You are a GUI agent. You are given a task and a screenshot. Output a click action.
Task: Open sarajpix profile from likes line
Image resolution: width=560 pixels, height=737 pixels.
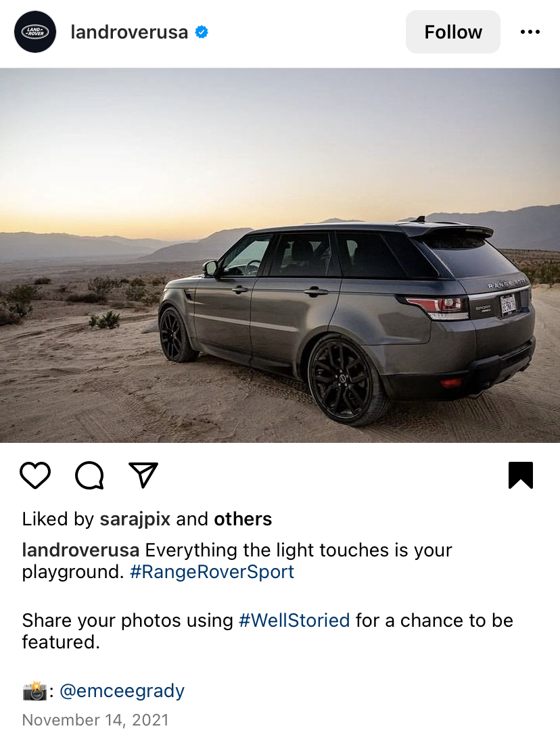pos(135,519)
